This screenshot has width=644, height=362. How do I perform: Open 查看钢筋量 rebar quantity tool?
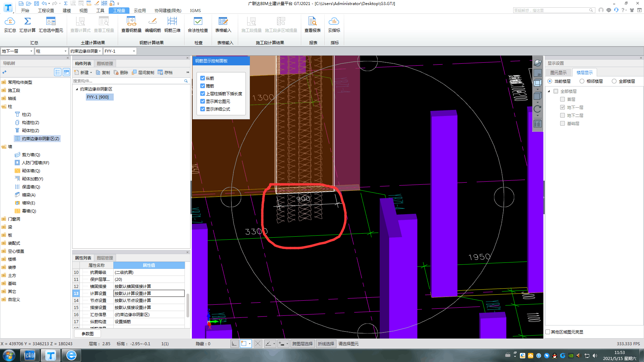click(131, 24)
